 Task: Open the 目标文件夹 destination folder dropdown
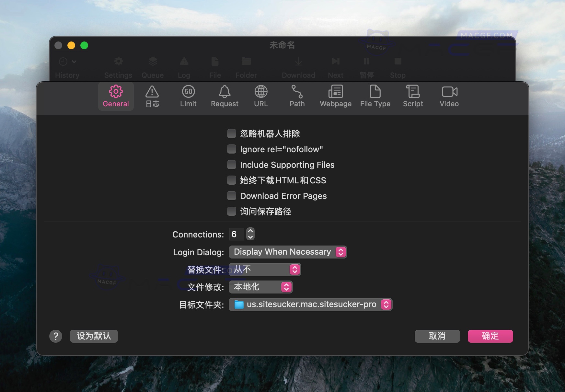(310, 304)
